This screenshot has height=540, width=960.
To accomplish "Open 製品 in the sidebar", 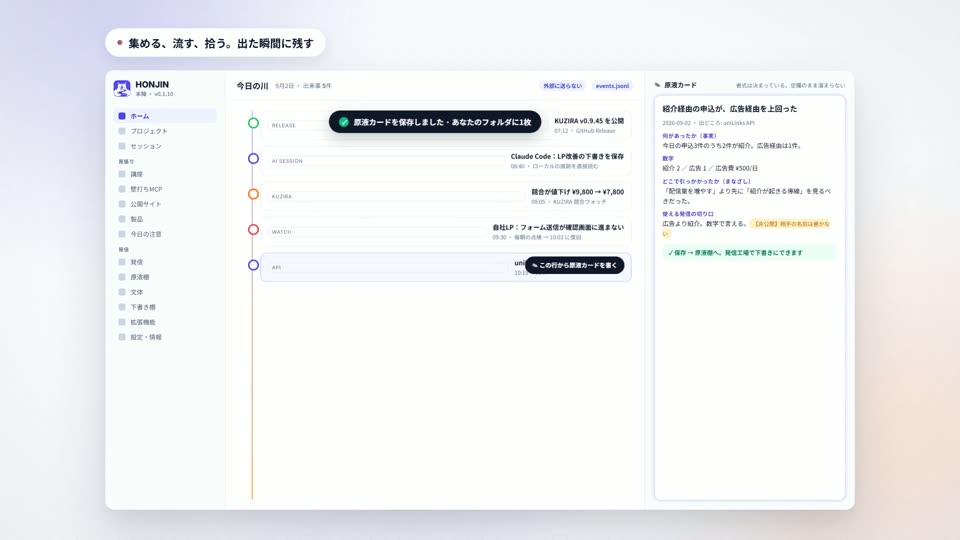I will click(165, 219).
